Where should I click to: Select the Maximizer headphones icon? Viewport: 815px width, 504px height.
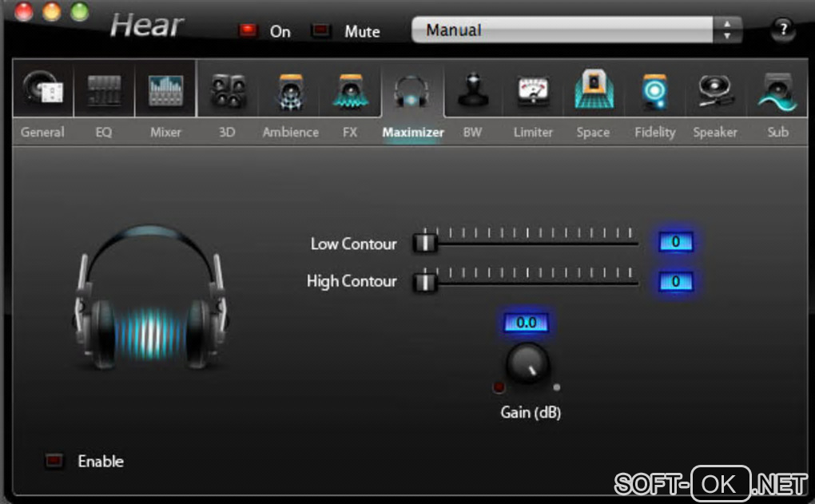click(x=411, y=91)
